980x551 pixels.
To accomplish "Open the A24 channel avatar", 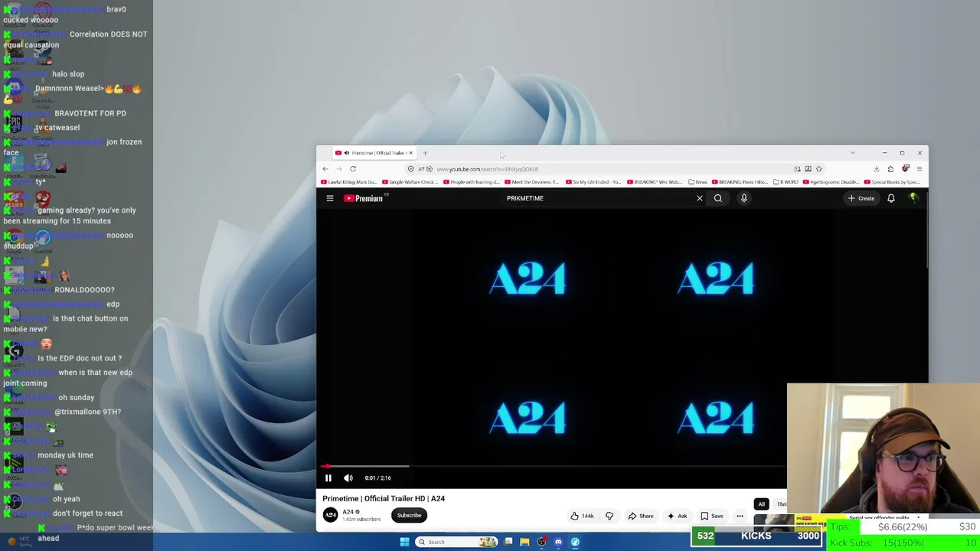I will (330, 515).
